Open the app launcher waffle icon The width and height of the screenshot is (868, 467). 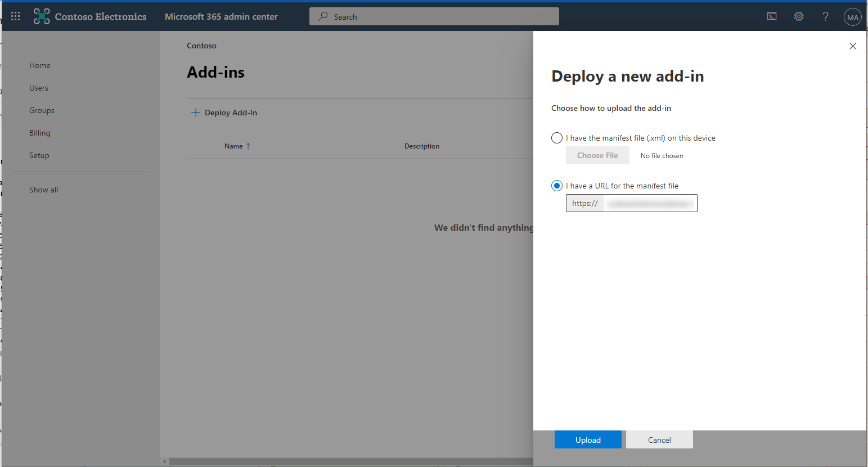(15, 16)
